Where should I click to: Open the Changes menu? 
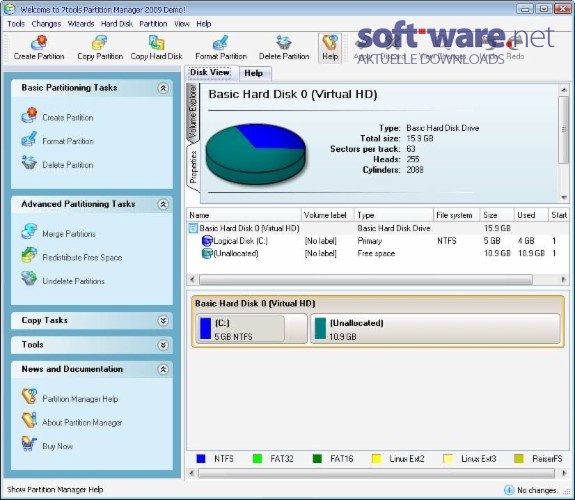click(46, 24)
